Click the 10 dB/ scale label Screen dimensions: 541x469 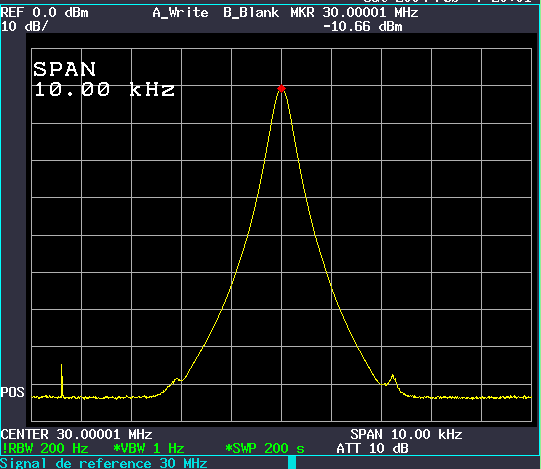pyautogui.click(x=25, y=27)
